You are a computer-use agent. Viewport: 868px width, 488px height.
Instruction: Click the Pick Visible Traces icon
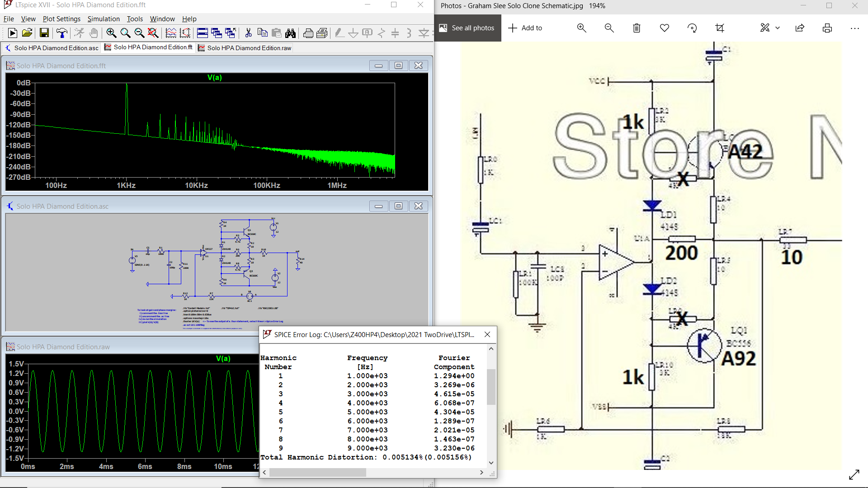point(185,33)
